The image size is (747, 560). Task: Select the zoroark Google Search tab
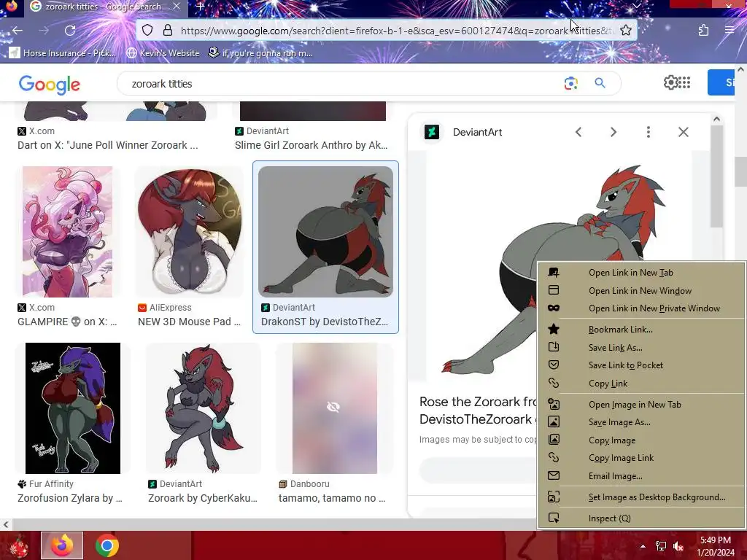click(103, 7)
